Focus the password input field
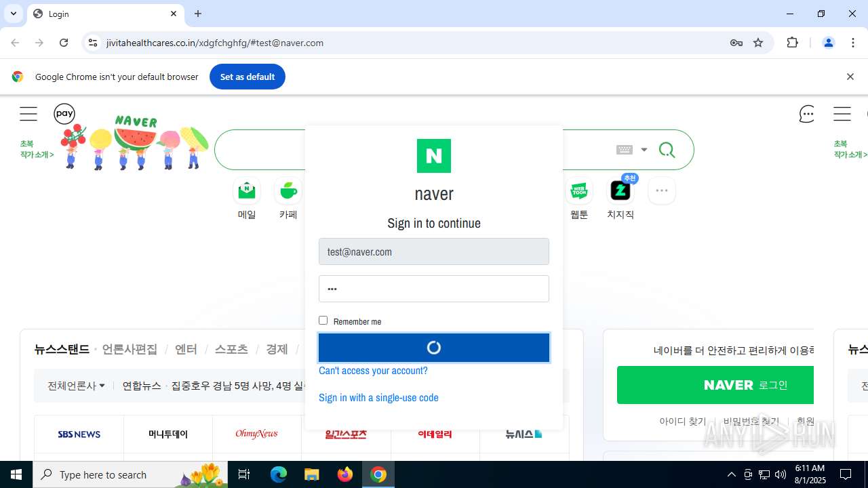The width and height of the screenshot is (868, 488). (x=434, y=289)
